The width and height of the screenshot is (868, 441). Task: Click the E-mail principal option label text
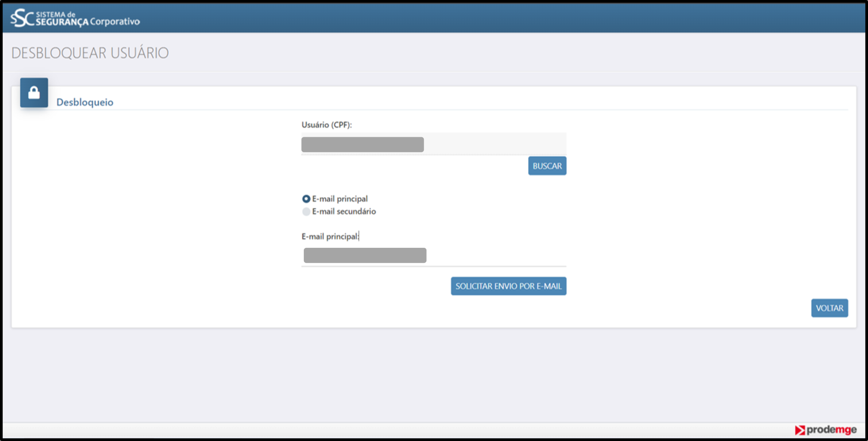tap(339, 199)
